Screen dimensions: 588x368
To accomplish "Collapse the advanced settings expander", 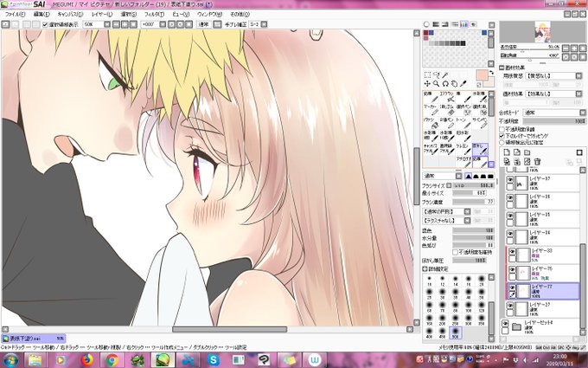I will point(425,269).
